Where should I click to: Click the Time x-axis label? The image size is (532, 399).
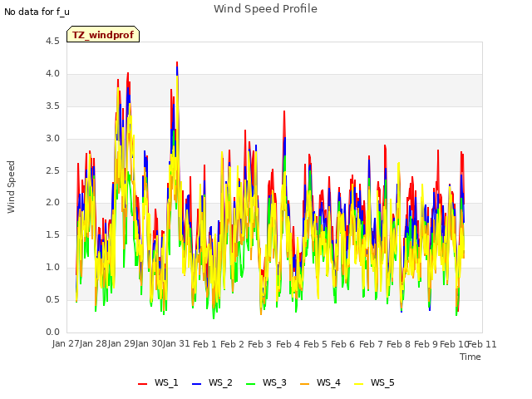point(470,357)
